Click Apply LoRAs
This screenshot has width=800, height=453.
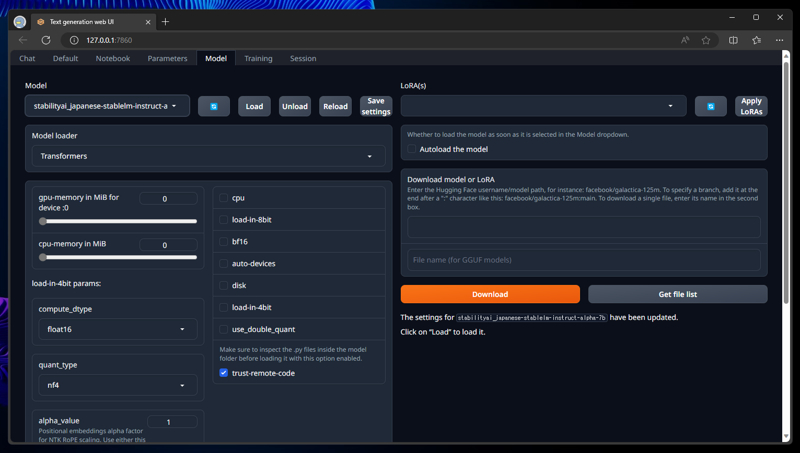click(751, 106)
